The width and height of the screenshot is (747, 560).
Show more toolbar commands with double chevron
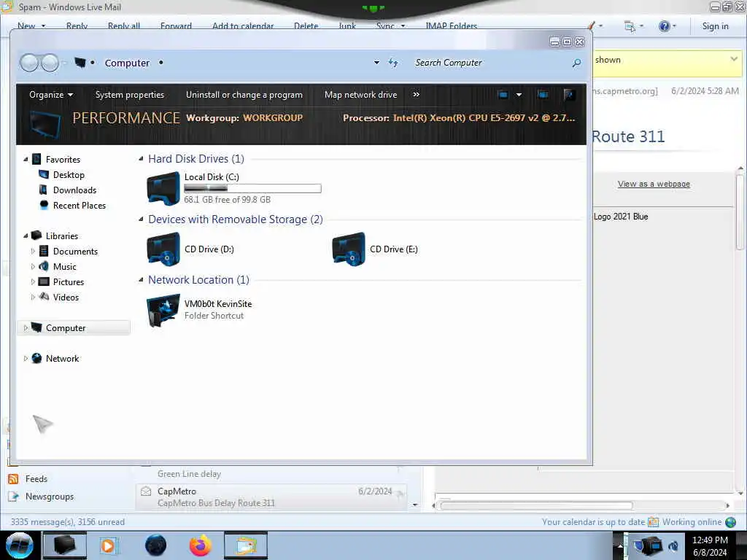tap(417, 95)
